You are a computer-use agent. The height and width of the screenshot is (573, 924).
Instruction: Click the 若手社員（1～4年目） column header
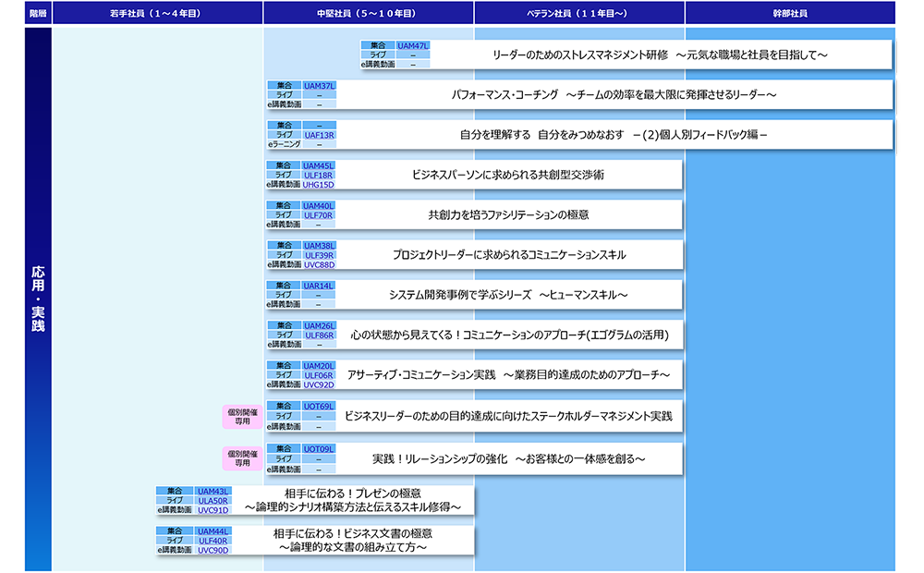click(157, 13)
